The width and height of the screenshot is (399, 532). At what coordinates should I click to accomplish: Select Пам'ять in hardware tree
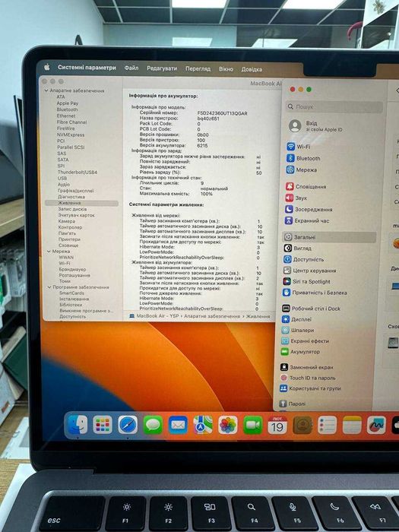[67, 233]
